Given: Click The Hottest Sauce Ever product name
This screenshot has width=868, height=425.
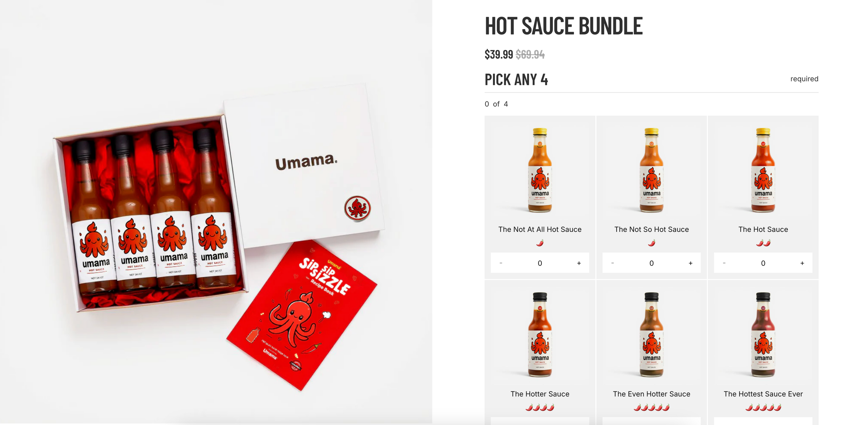Looking at the screenshot, I should [x=763, y=394].
